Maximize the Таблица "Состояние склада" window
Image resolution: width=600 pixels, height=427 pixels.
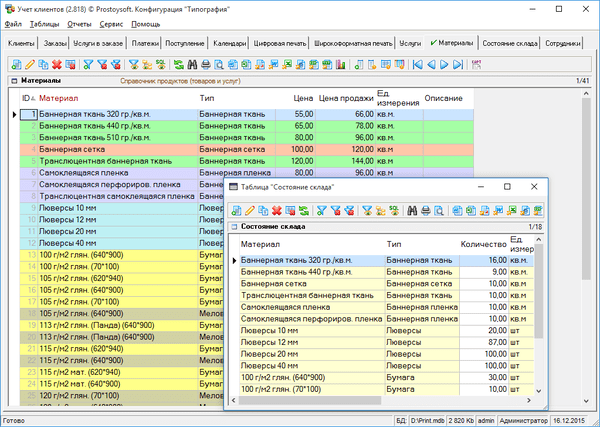(507, 187)
